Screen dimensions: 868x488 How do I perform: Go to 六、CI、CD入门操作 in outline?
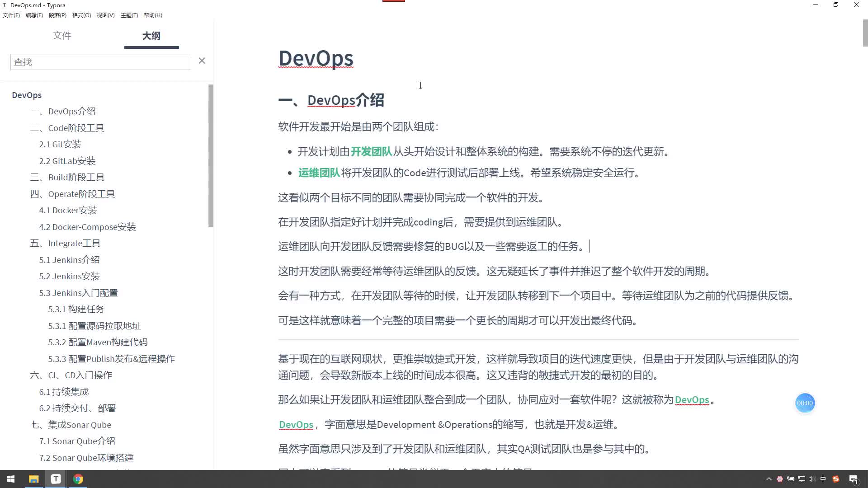71,375
